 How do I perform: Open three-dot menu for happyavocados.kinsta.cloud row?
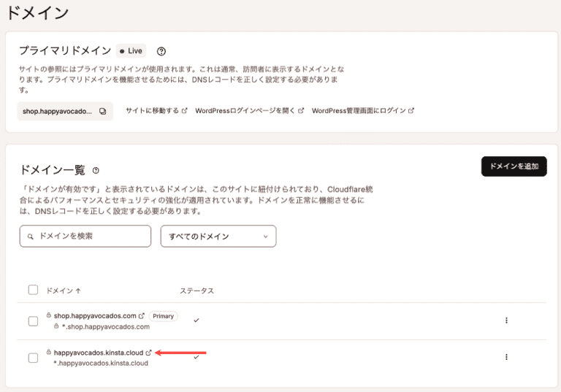tap(506, 357)
